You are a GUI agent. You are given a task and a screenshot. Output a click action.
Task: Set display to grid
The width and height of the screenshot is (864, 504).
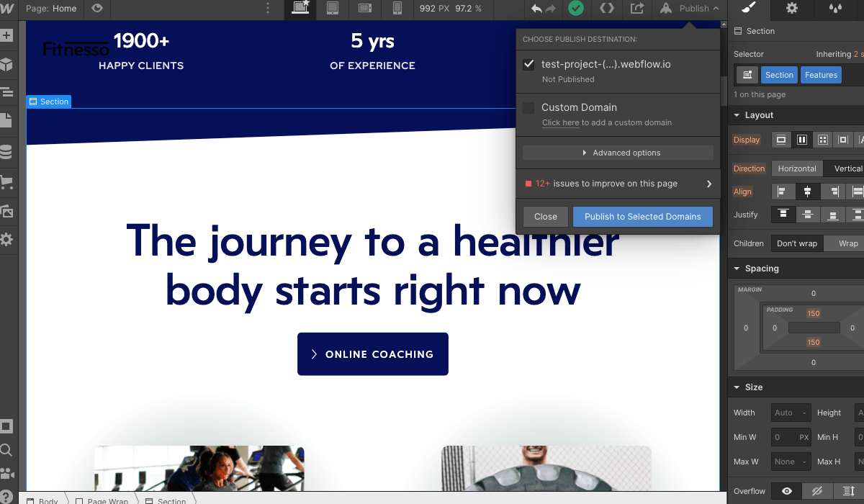[822, 140]
